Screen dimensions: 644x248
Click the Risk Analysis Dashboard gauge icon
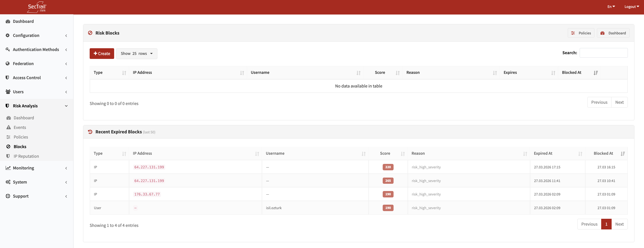pyautogui.click(x=9, y=118)
